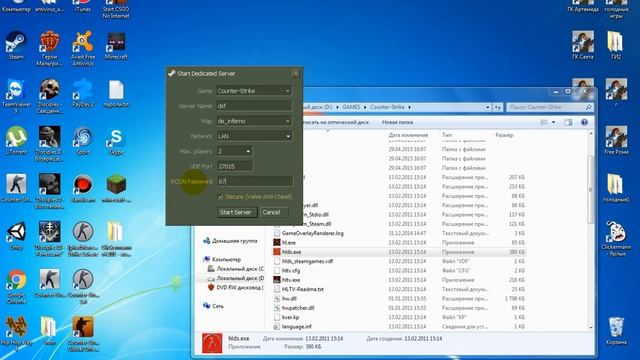Click the Counter-Strike breadcrumb segment

point(387,107)
